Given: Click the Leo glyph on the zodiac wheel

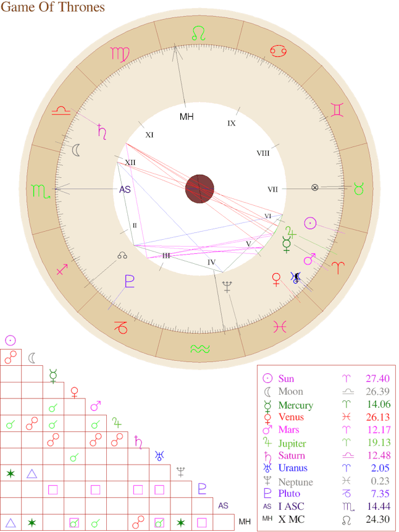Looking at the screenshot, I should (198, 33).
